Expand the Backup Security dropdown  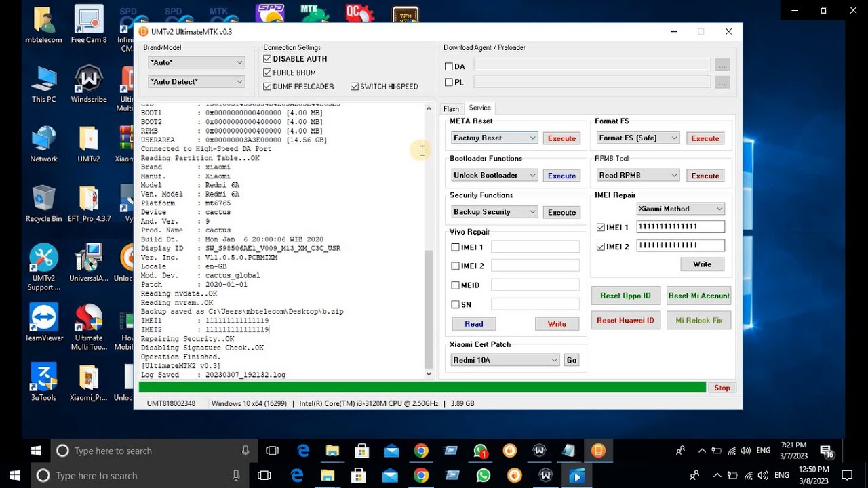(494, 211)
